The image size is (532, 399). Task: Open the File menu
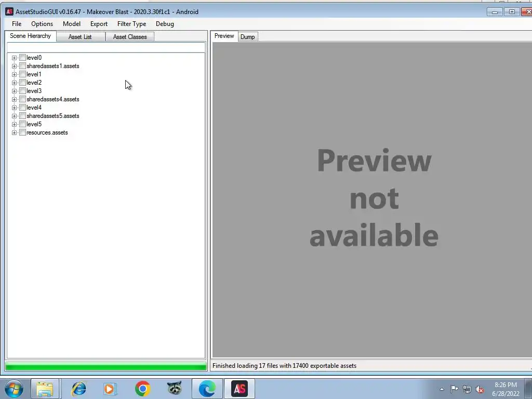click(x=17, y=24)
